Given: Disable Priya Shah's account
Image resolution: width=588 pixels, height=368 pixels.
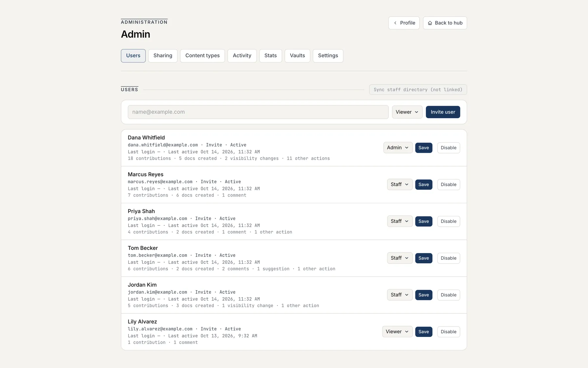Looking at the screenshot, I should click(449, 221).
